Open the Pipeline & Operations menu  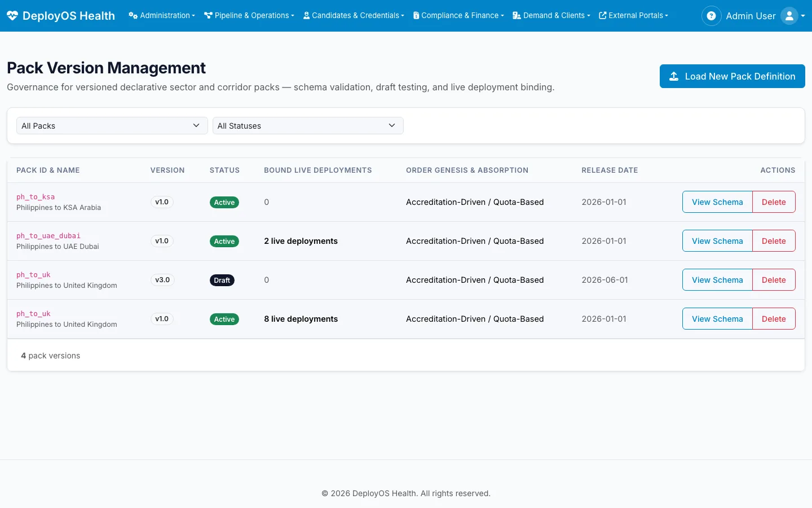tap(249, 15)
